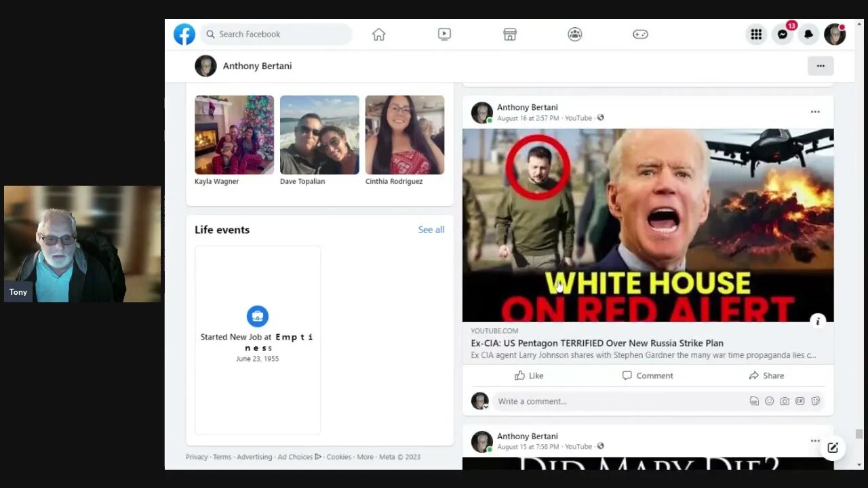Image resolution: width=868 pixels, height=488 pixels.
Task: Click the Cookies footer link
Action: [339, 457]
